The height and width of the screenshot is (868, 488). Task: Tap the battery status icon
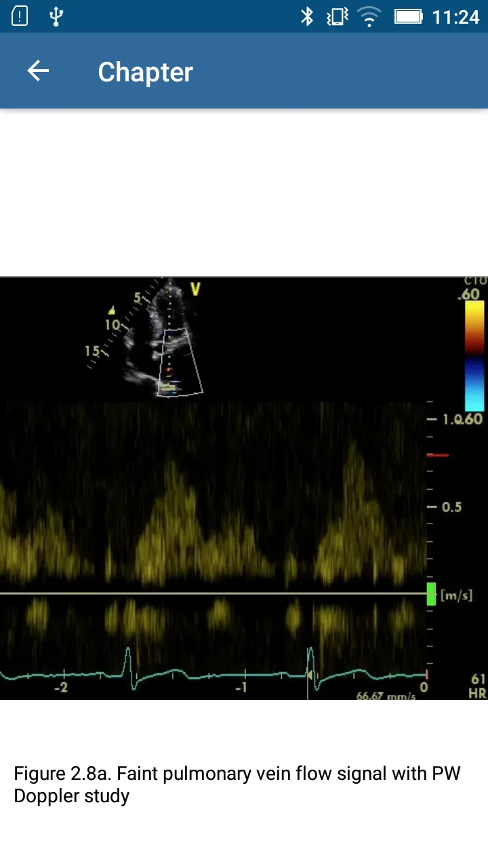tap(409, 16)
